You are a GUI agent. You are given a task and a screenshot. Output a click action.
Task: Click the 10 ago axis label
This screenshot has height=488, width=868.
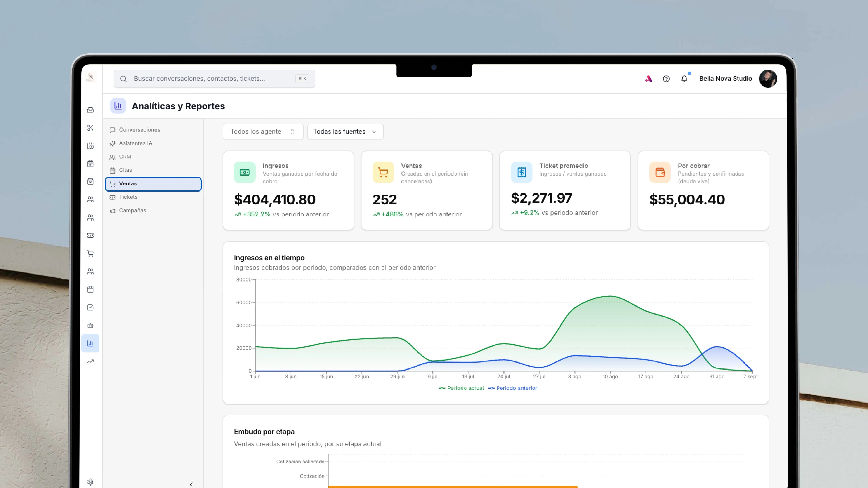[610, 377]
